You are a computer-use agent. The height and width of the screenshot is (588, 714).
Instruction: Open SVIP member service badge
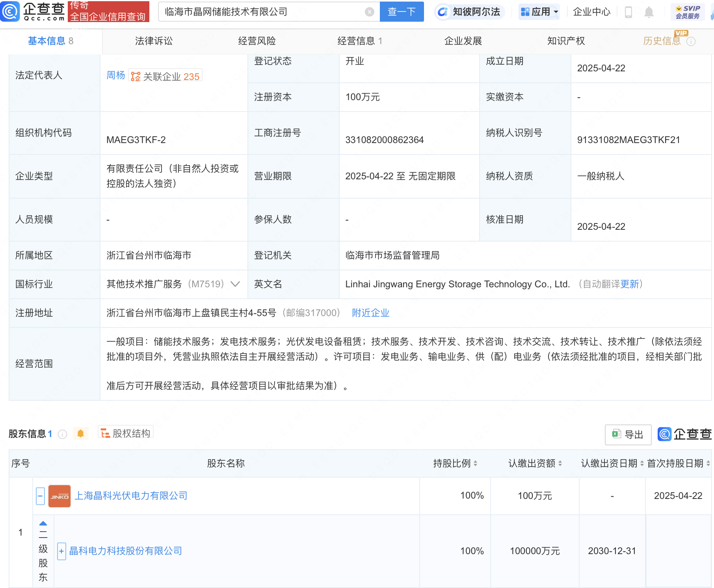(688, 12)
